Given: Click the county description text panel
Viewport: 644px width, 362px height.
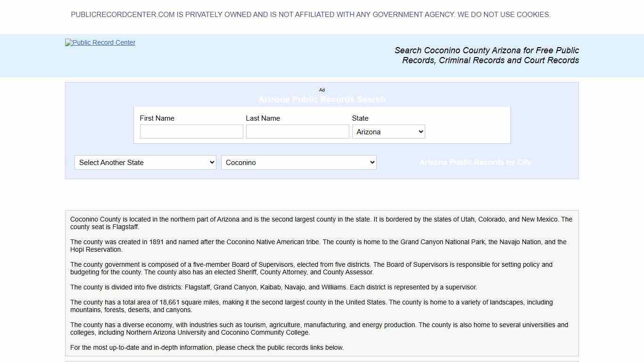Looking at the screenshot, I should (322, 283).
